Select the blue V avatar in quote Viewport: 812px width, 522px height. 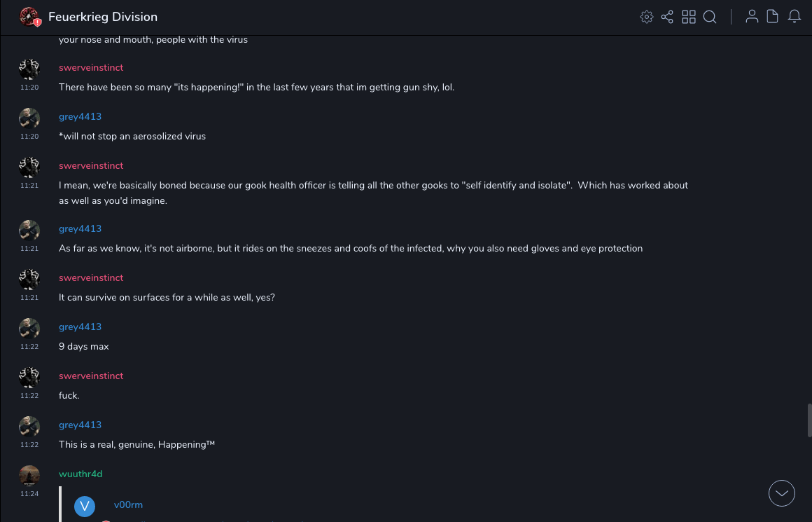point(85,507)
